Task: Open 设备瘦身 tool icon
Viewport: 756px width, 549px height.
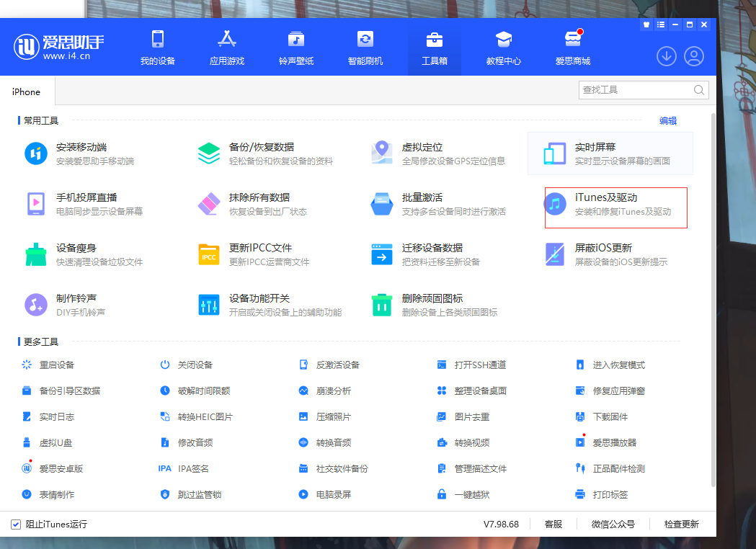Action: tap(36, 254)
